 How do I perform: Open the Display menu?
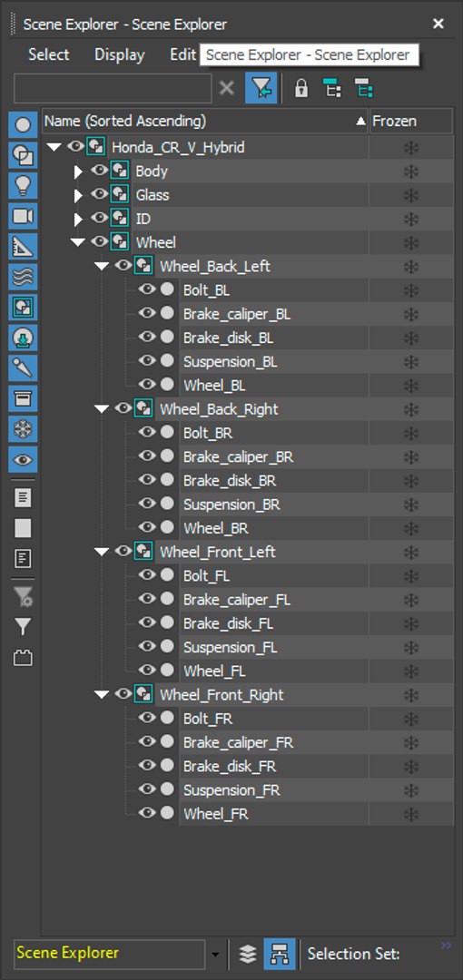[120, 55]
